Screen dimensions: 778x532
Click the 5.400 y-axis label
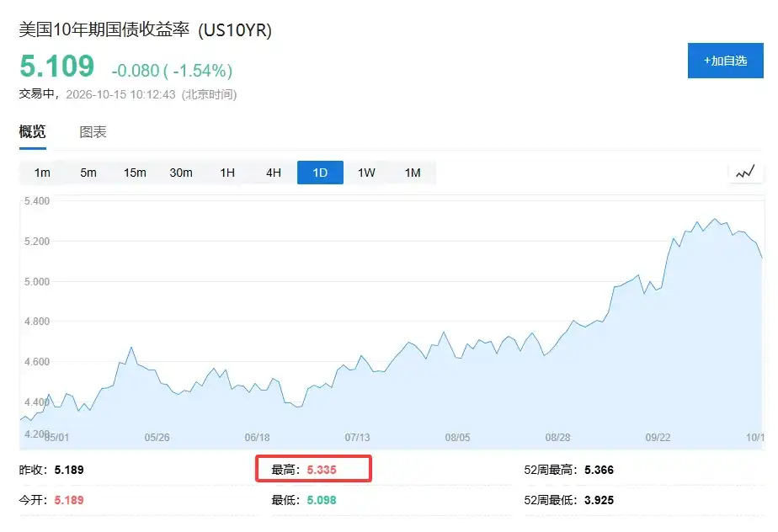click(x=37, y=201)
